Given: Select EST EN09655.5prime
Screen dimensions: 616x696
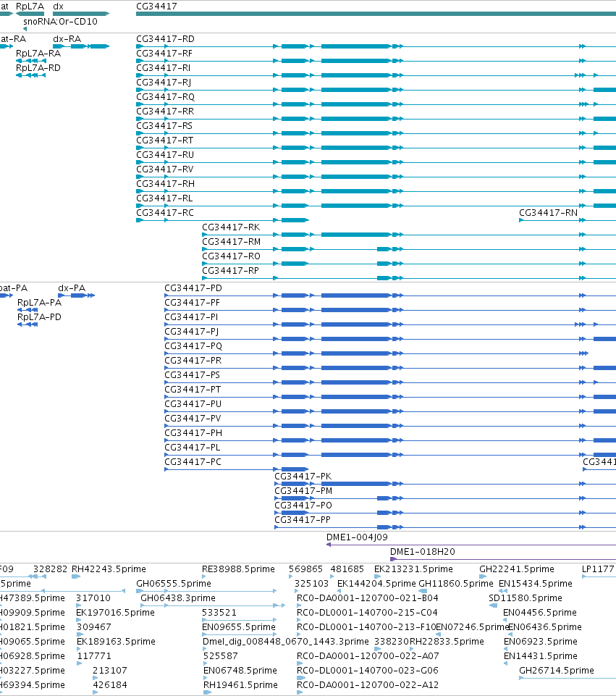Looking at the screenshot, I should tap(239, 626).
